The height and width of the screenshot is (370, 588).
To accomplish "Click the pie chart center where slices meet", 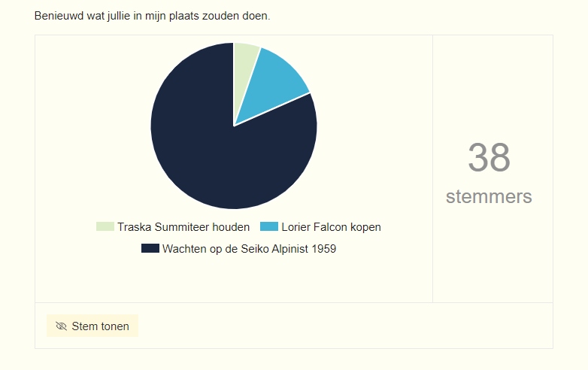I will tap(234, 126).
